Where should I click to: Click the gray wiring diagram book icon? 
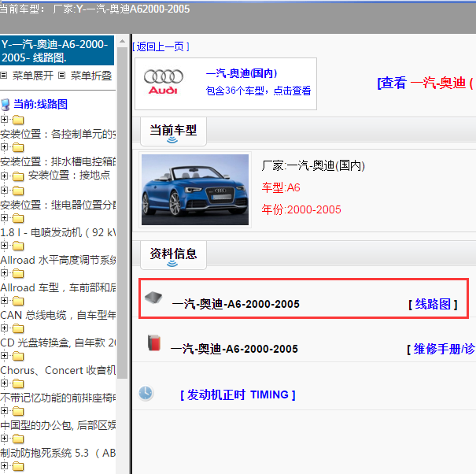[153, 298]
